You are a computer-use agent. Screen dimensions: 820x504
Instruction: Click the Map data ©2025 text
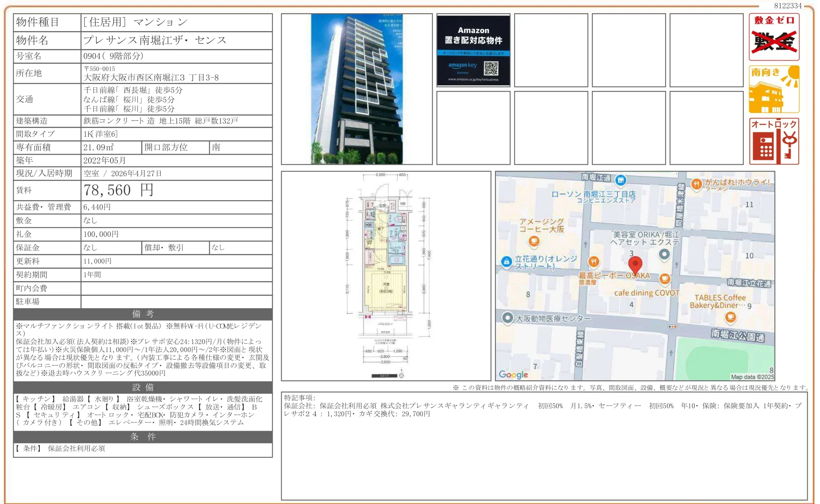click(752, 377)
